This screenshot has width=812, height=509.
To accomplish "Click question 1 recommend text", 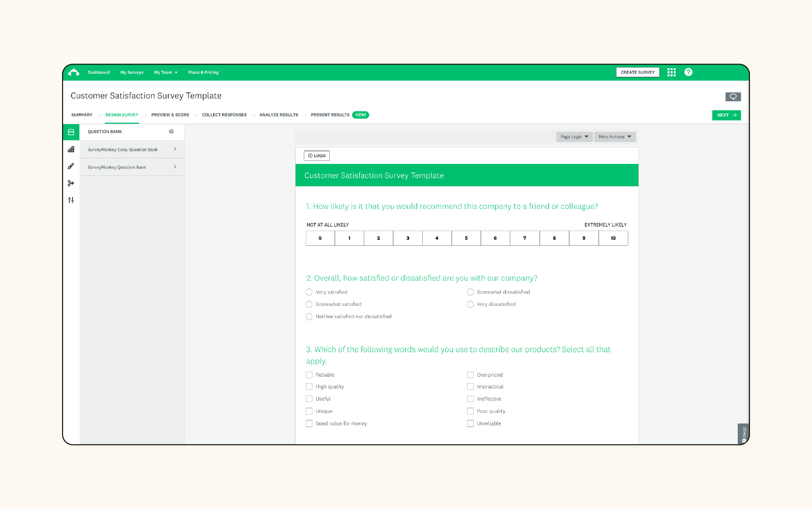I will [452, 206].
